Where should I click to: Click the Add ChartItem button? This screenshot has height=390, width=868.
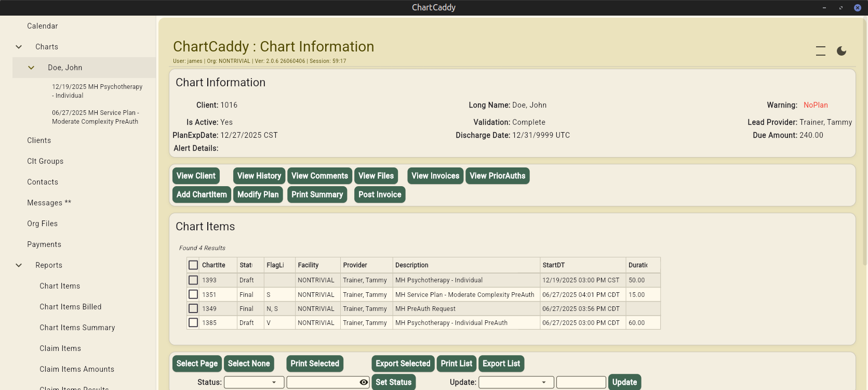pyautogui.click(x=202, y=194)
